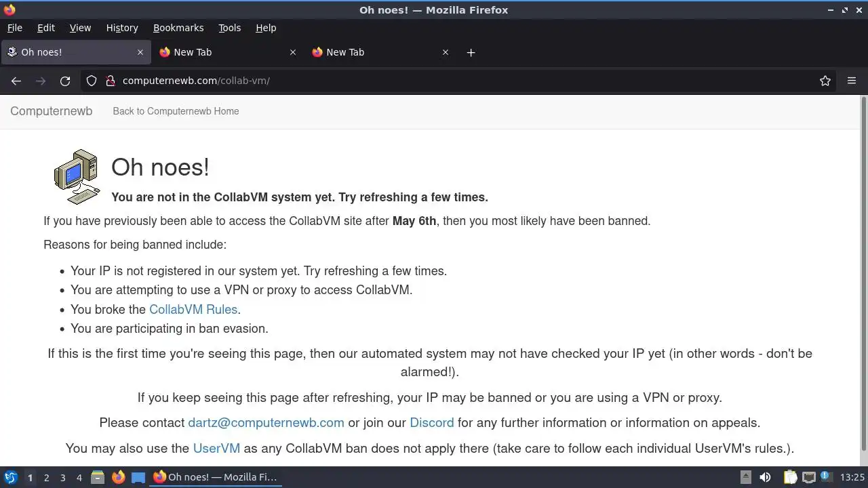Viewport: 868px width, 488px height.
Task: Go back to the previous page
Action: click(x=16, y=81)
